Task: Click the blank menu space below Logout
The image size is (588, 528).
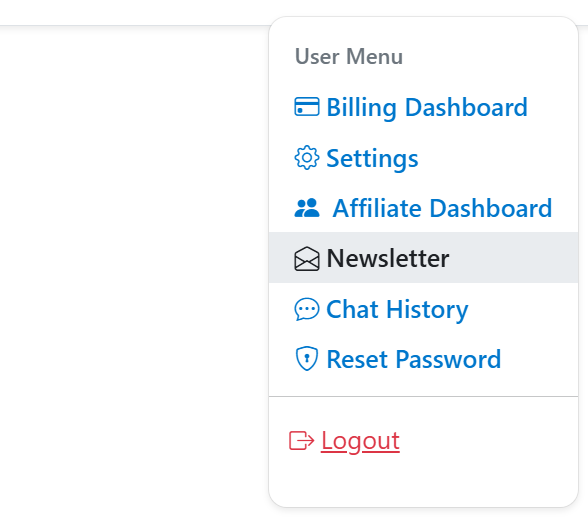Action: click(x=423, y=482)
